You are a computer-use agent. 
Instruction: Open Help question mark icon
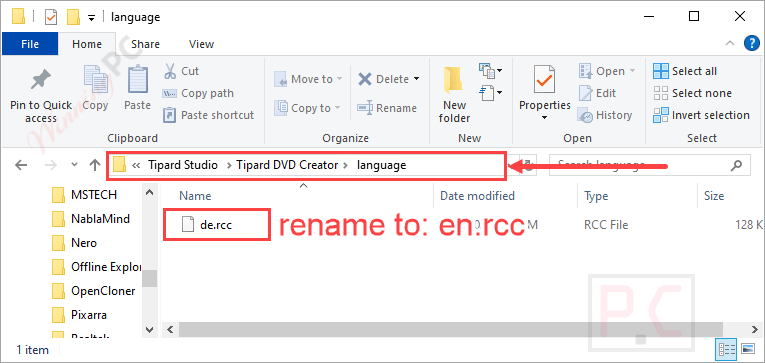[751, 43]
